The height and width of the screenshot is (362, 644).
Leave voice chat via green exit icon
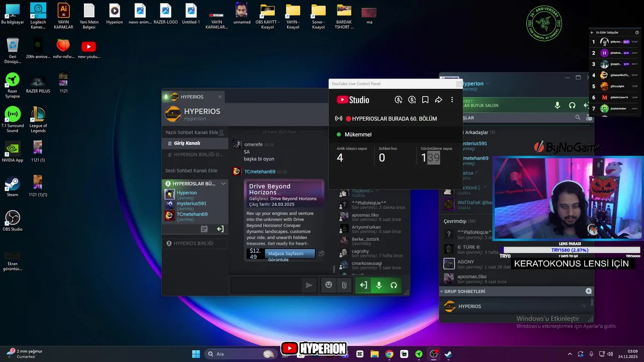(x=363, y=285)
